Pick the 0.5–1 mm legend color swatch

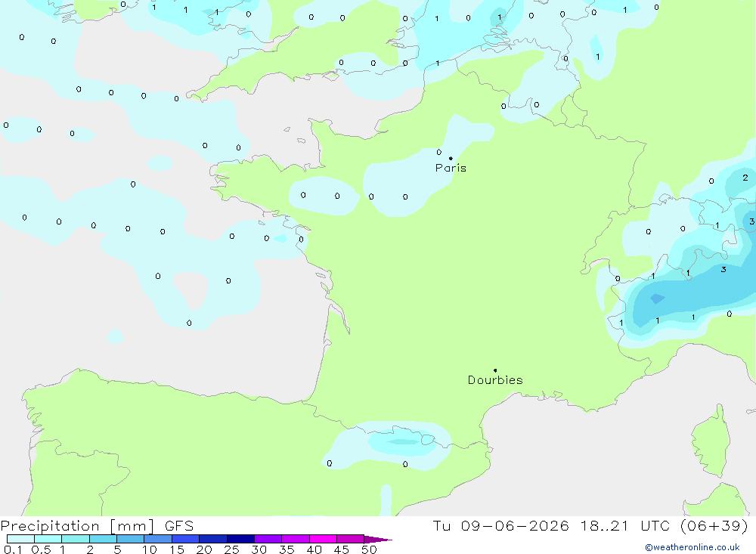click(x=48, y=539)
